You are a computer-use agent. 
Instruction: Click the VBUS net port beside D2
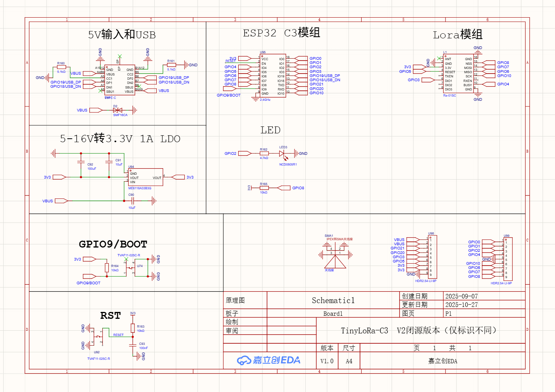coord(96,110)
